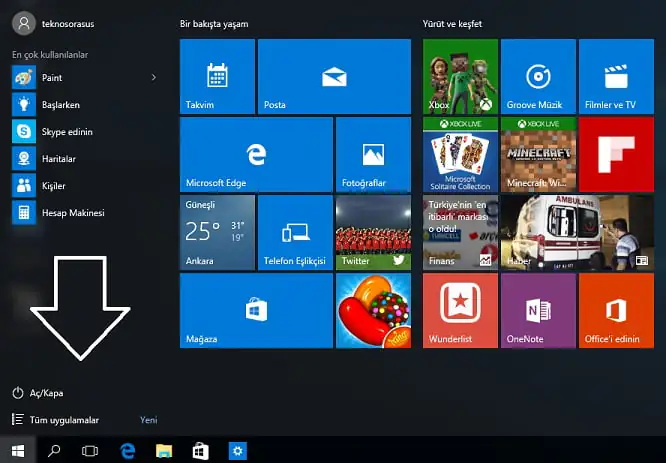Open the Groove Müzik tile

(538, 77)
